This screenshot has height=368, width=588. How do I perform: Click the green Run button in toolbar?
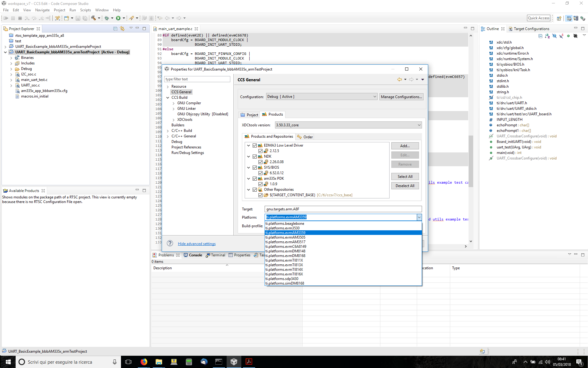pos(118,18)
